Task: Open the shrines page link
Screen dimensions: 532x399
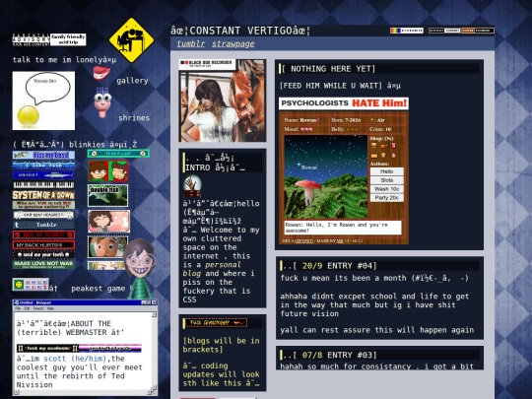Action: [134, 118]
